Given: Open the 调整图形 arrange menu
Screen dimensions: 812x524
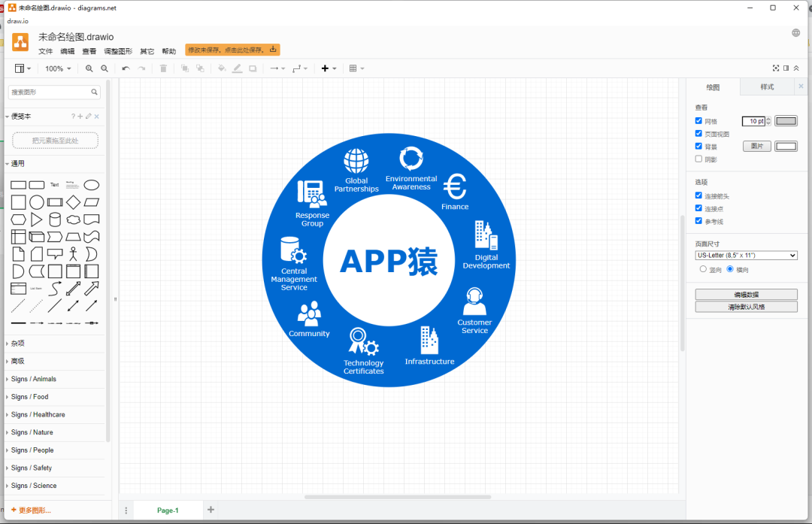Looking at the screenshot, I should (118, 51).
